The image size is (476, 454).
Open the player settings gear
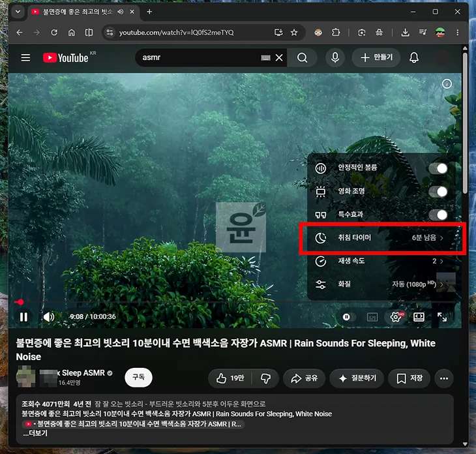[396, 317]
